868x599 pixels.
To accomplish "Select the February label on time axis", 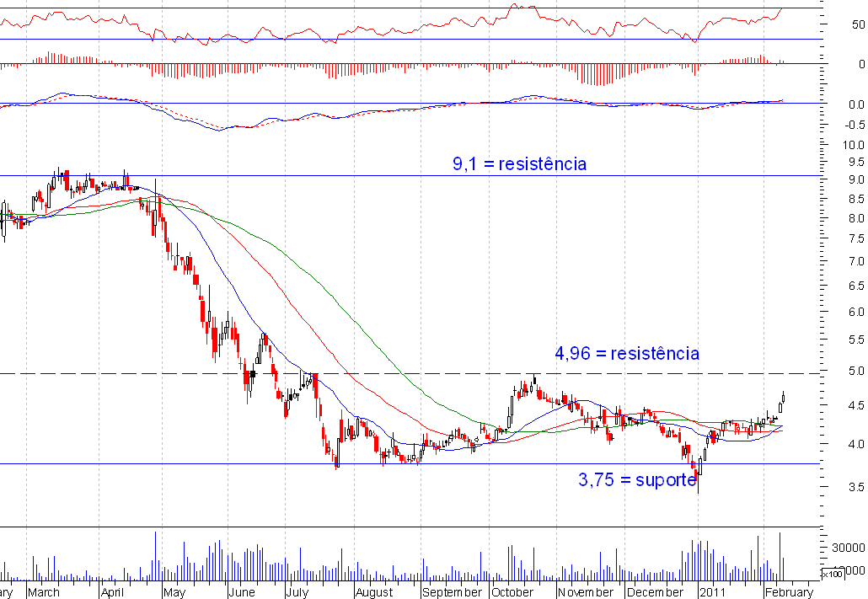I will (790, 591).
